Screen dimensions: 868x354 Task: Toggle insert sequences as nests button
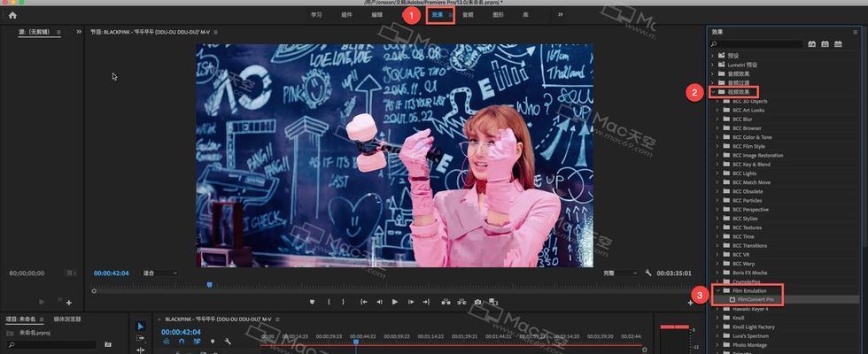click(167, 342)
